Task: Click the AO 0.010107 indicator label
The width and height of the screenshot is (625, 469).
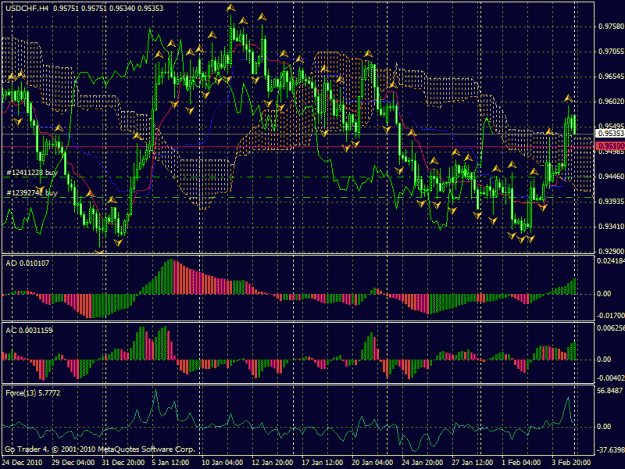Action: coord(28,263)
